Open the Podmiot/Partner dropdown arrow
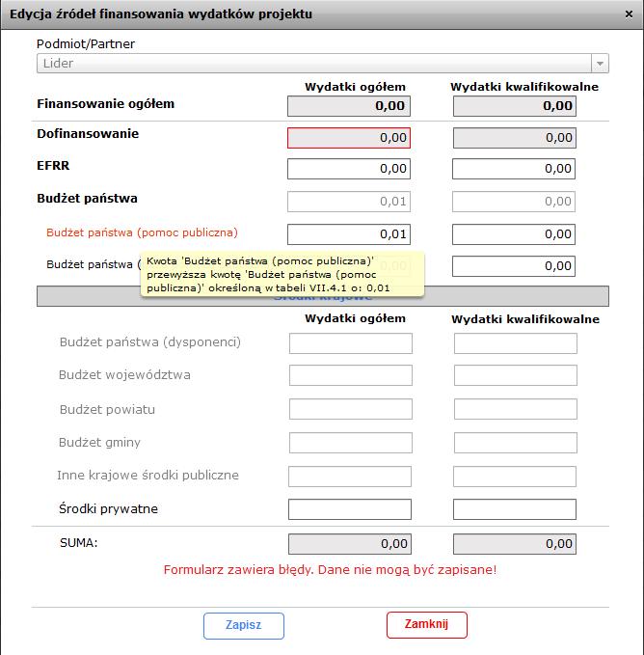 coord(600,64)
